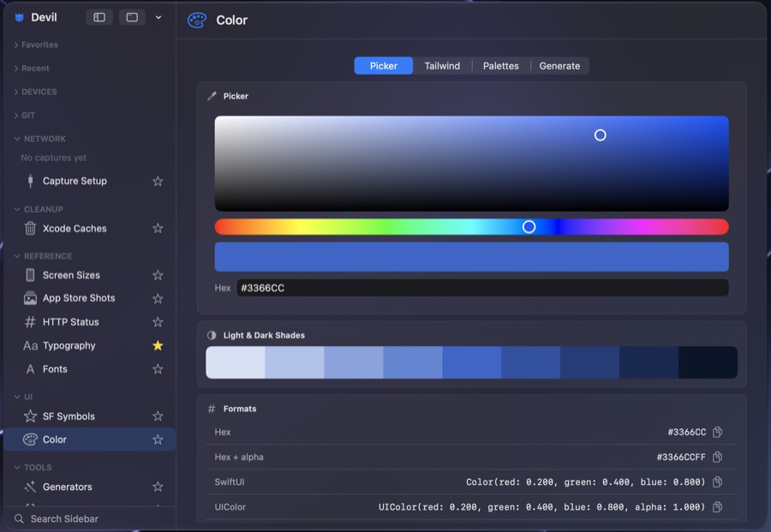The image size is (771, 532).
Task: Switch to the Tailwind tab
Action: (442, 66)
